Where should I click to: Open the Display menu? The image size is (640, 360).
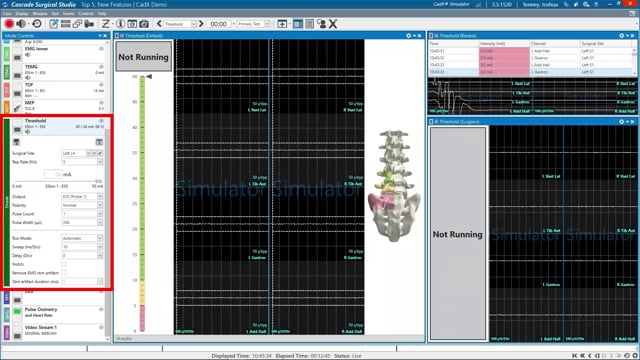[x=22, y=13]
